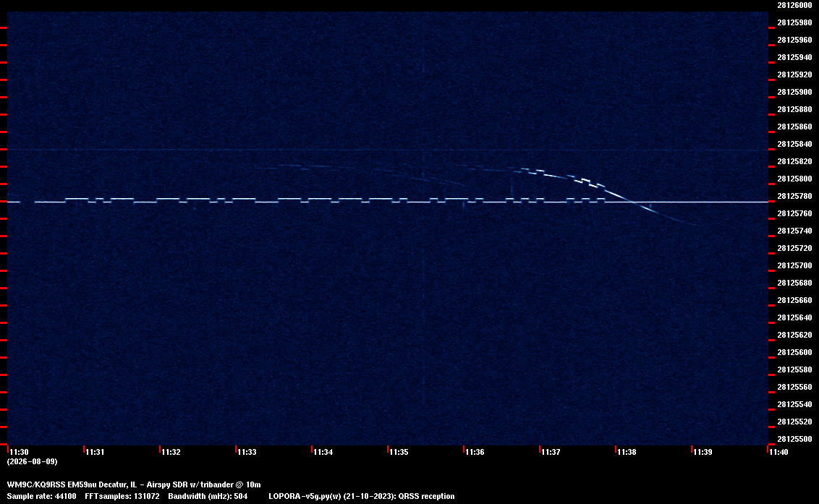This screenshot has width=819, height=504.
Task: Click the 11:38 time label
Action: point(627,452)
